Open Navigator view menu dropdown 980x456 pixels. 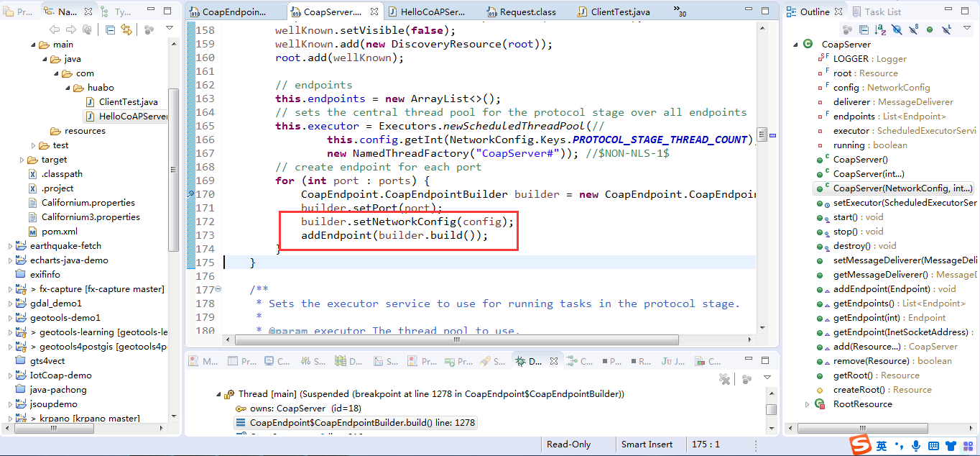tap(170, 29)
